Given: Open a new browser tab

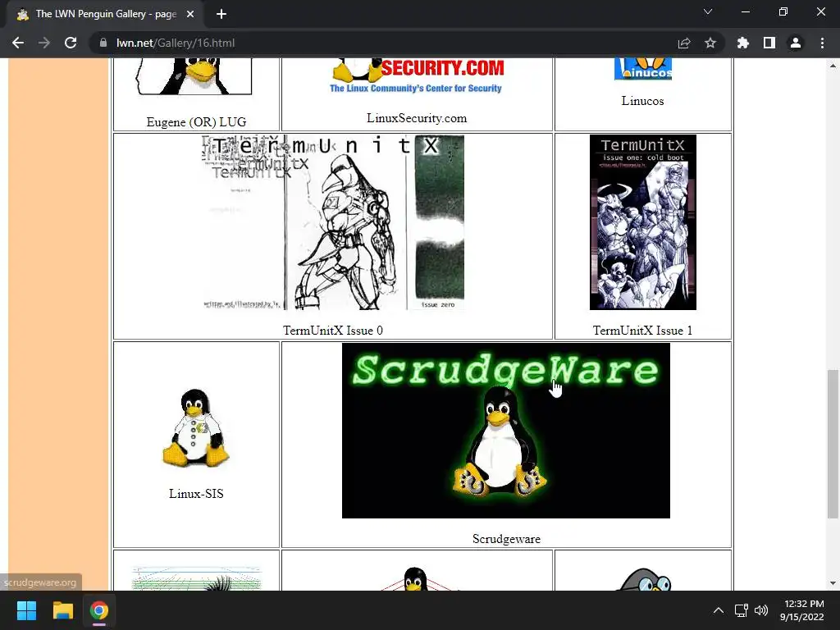Looking at the screenshot, I should [221, 14].
